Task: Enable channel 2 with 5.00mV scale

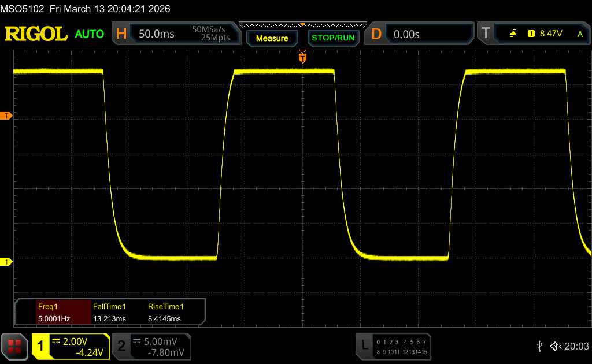Action: 151,346
